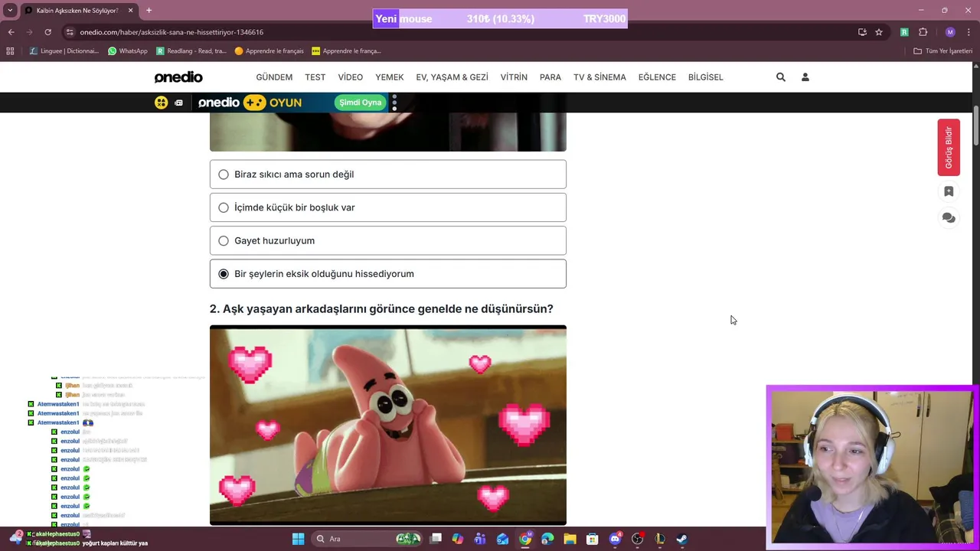Open the WhatsApp bookmark
The width and height of the screenshot is (980, 551).
127,51
